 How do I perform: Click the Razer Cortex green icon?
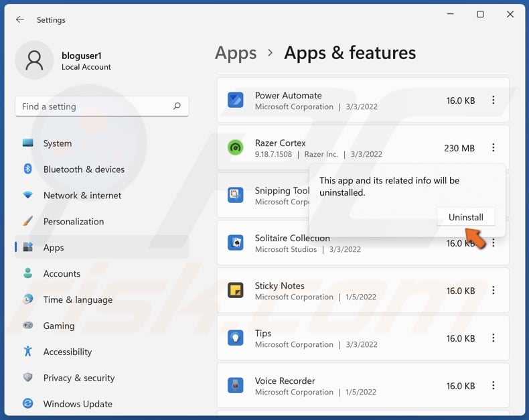(x=236, y=147)
